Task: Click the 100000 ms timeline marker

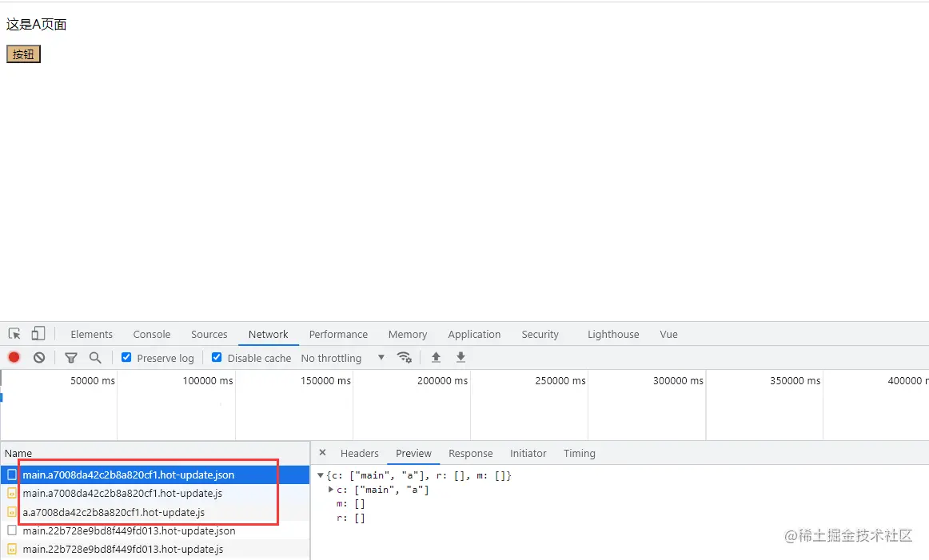Action: pos(208,380)
